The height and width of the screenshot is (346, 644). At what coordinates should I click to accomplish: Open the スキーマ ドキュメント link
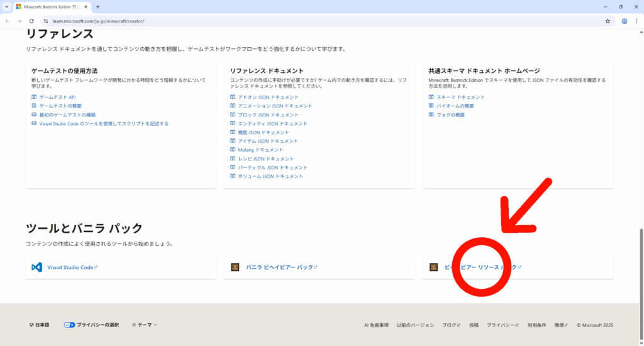pos(460,98)
